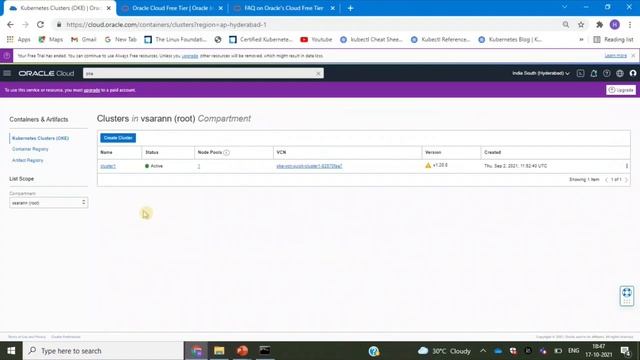This screenshot has height=360, width=640.
Task: Click the Learn more link in the banner
Action: tap(616, 56)
